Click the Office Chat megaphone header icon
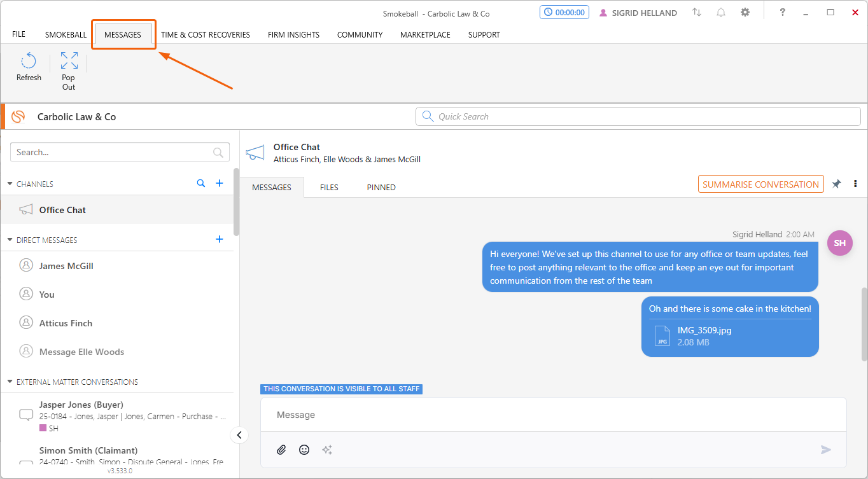868x479 pixels. [x=255, y=153]
